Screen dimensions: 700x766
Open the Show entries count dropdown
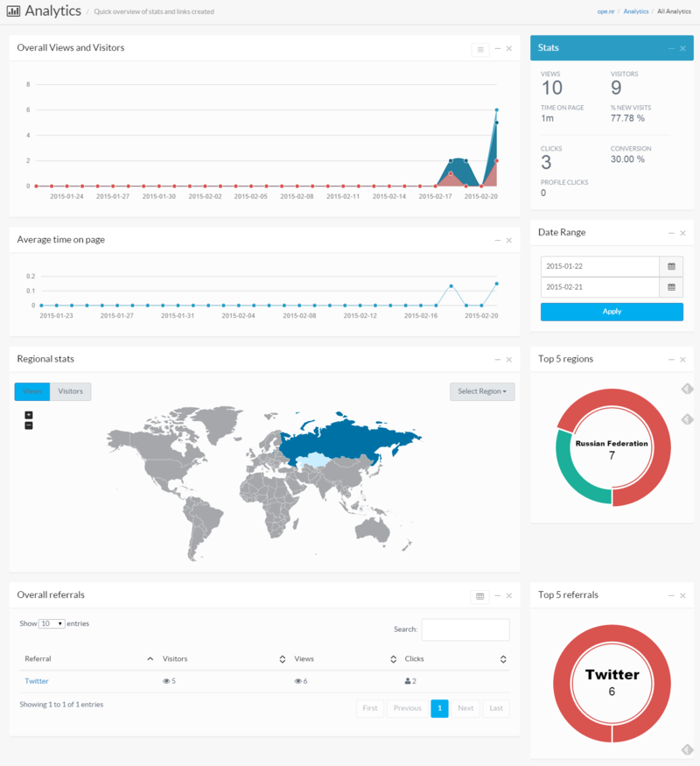(52, 624)
